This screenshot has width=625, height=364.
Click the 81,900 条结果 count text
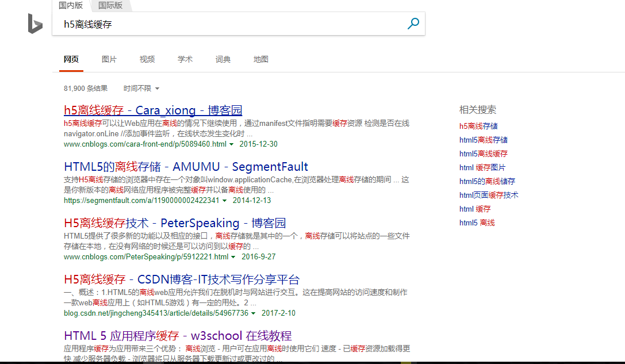[86, 89]
